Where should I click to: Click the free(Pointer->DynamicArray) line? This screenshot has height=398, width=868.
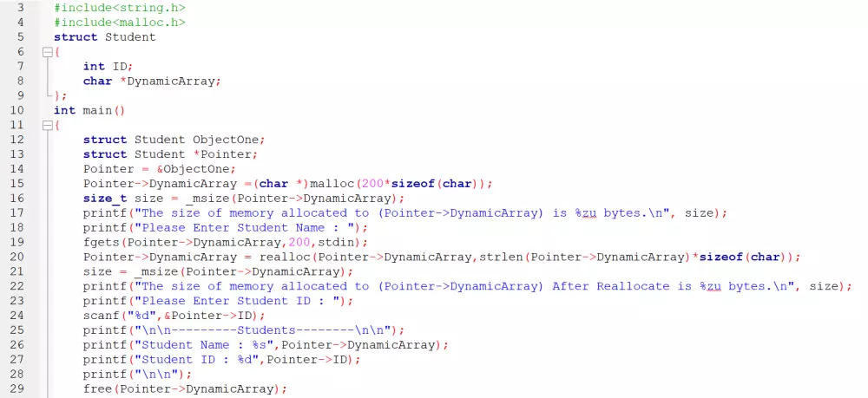point(185,388)
